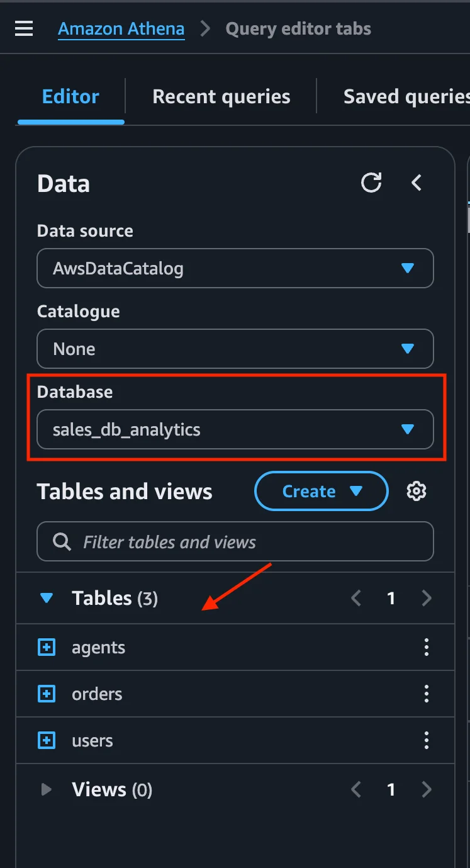
Task: Open actions menu for agents table
Action: [427, 647]
